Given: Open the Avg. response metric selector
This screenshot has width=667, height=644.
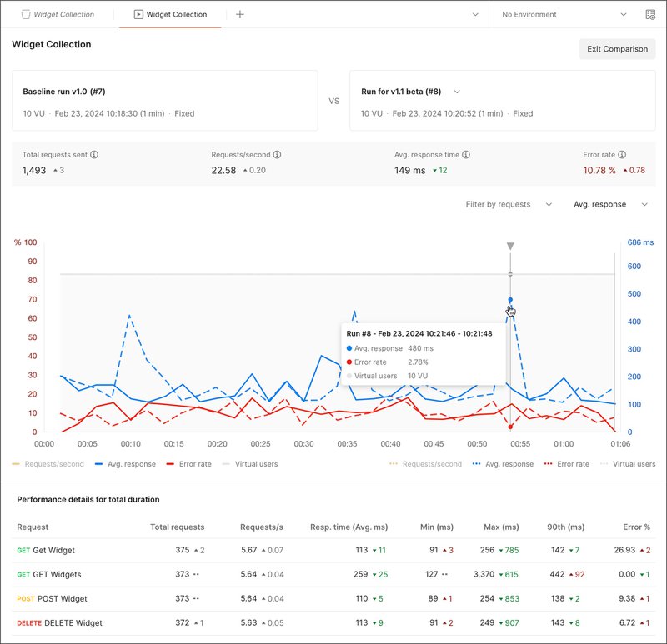Looking at the screenshot, I should click(606, 204).
